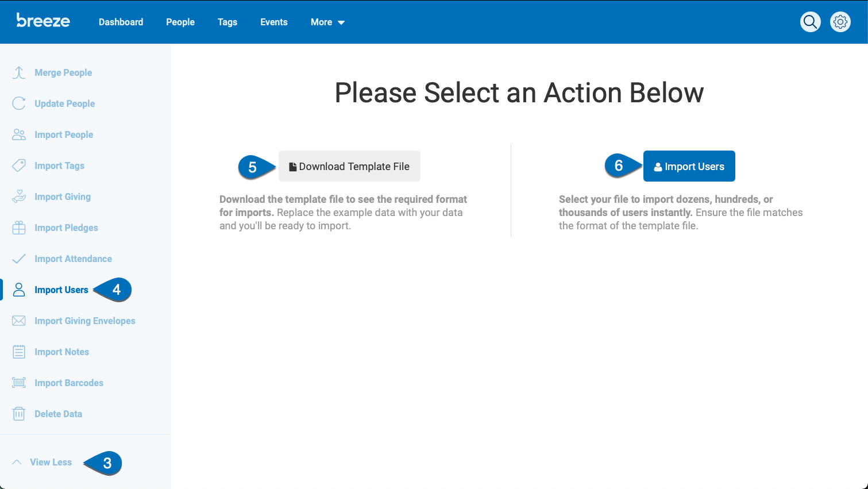Click the Import Notes notepad icon

click(19, 352)
